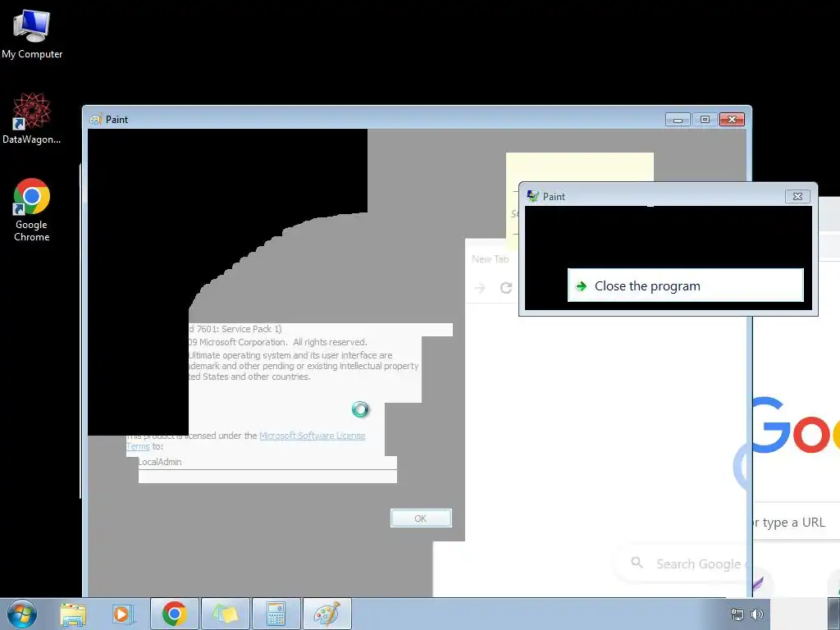Open Sticky Notes from taskbar
This screenshot has width=840, height=630.
226,614
